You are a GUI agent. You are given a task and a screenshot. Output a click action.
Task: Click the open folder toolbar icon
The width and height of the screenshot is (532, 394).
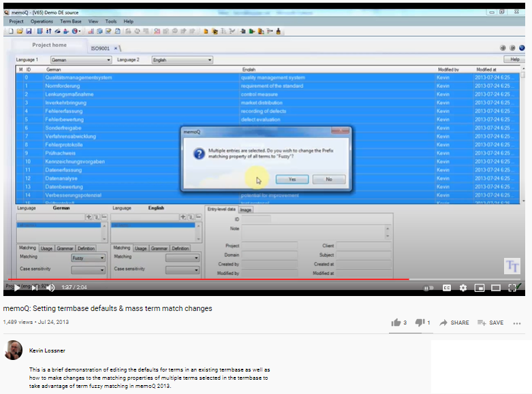tap(20, 31)
